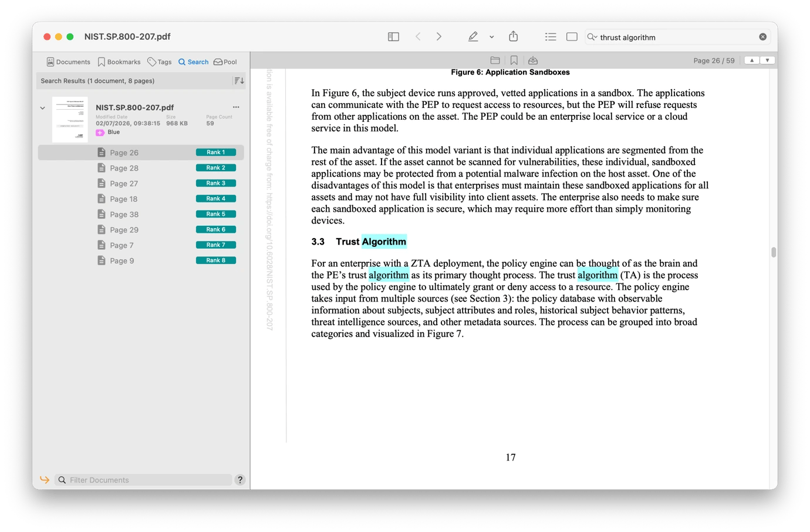Viewport: 810px width, 532px height.
Task: Go back with the left chevron
Action: pos(418,37)
